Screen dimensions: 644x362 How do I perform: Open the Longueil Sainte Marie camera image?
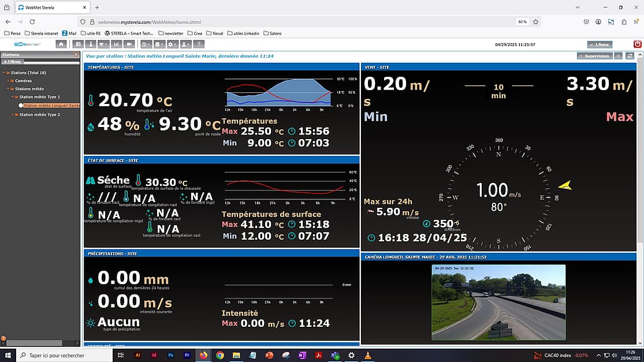coord(498,301)
